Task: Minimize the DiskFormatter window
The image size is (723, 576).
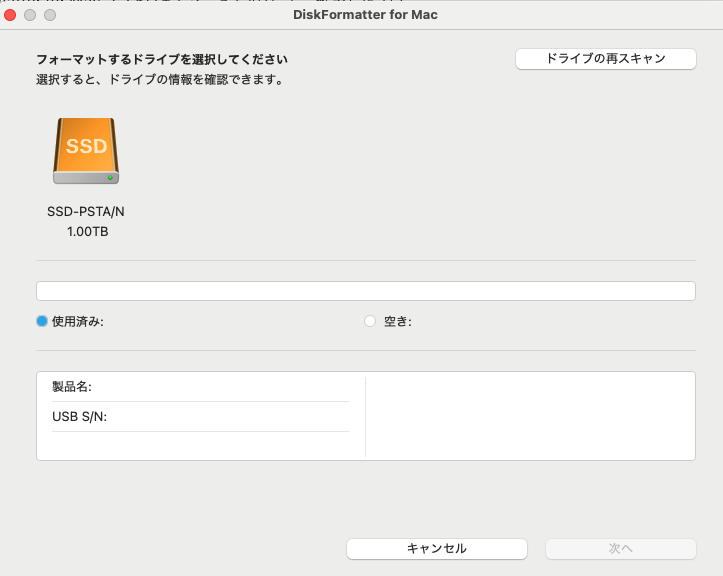Action: (x=30, y=15)
